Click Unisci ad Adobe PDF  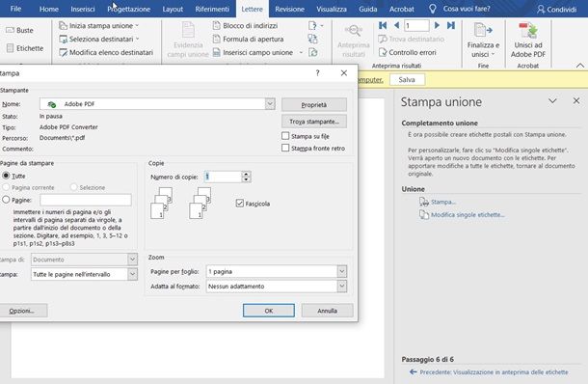click(x=527, y=41)
